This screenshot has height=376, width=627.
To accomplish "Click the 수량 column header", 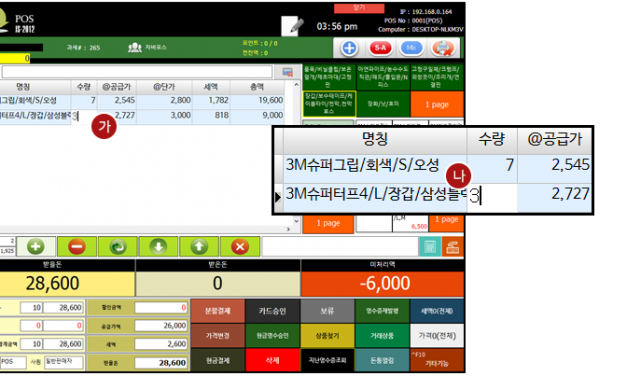I will coord(84,87).
